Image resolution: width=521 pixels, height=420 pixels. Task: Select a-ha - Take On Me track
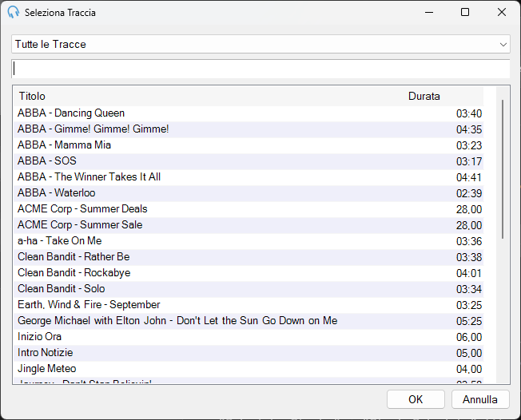(249, 240)
